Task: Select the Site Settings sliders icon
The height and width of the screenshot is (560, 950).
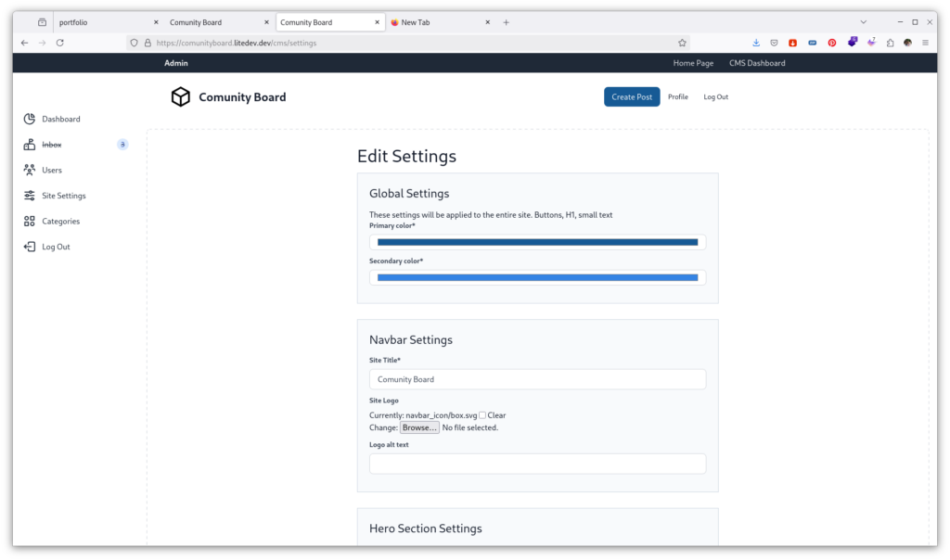Action: (30, 196)
